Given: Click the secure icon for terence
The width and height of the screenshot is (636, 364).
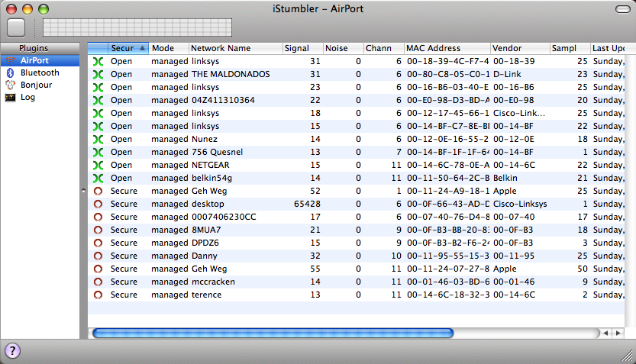Looking at the screenshot, I should (x=98, y=295).
